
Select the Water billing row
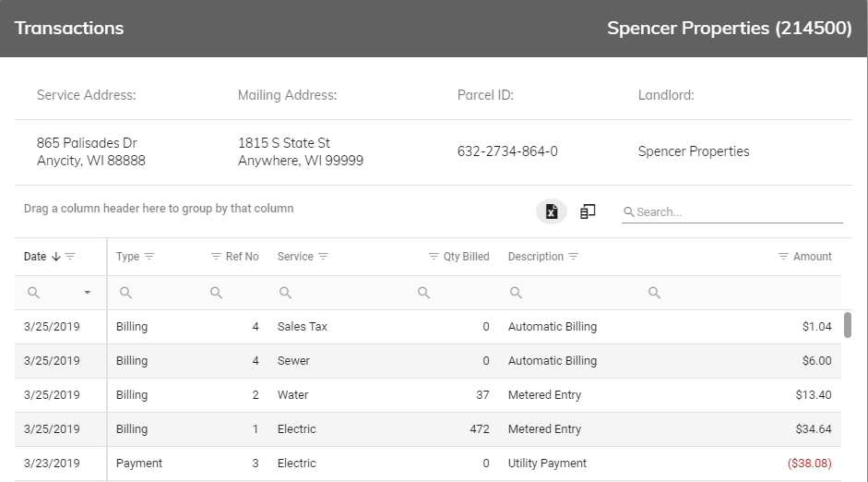pyautogui.click(x=428, y=395)
